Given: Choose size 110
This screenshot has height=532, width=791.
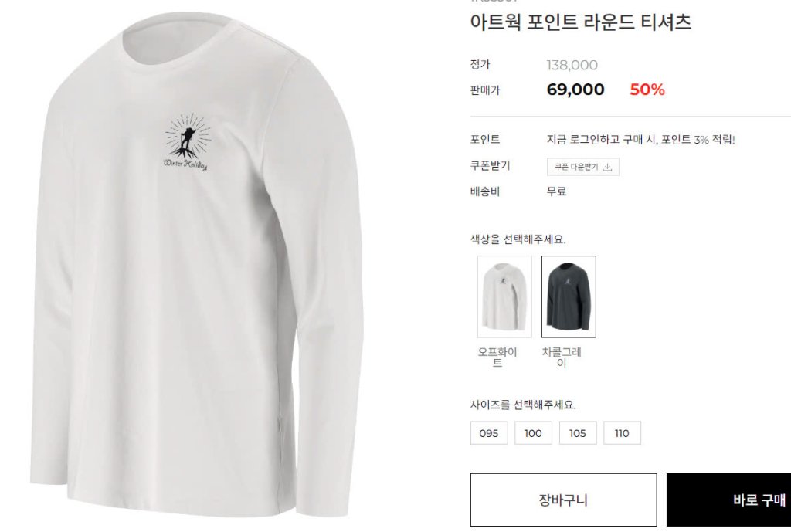Looking at the screenshot, I should click(x=622, y=433).
